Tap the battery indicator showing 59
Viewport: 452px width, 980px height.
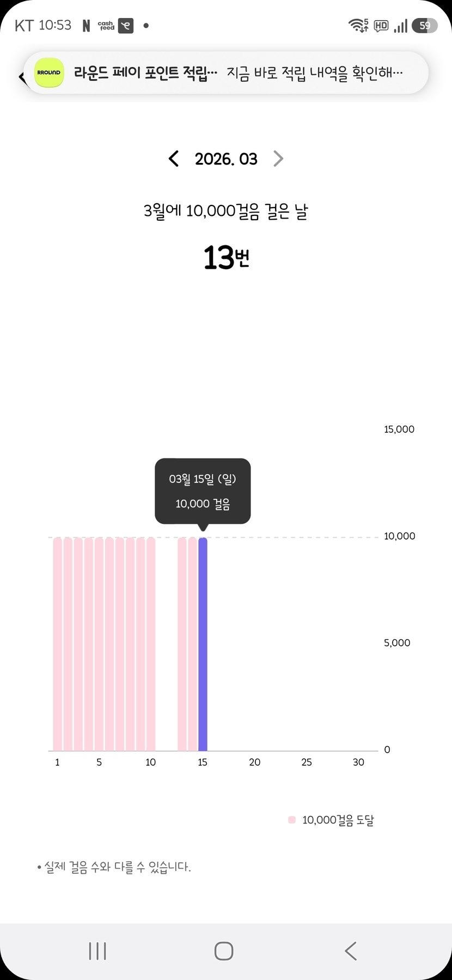click(424, 26)
